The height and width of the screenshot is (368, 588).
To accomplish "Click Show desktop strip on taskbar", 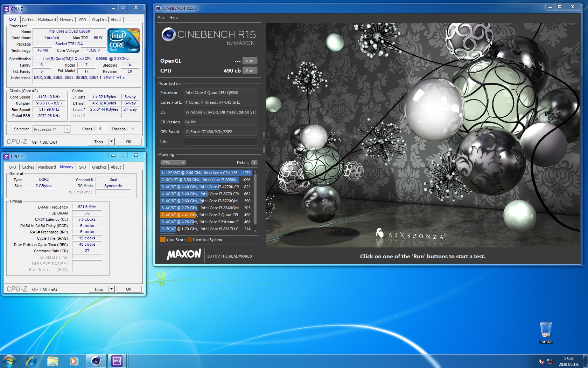I will pos(585,361).
